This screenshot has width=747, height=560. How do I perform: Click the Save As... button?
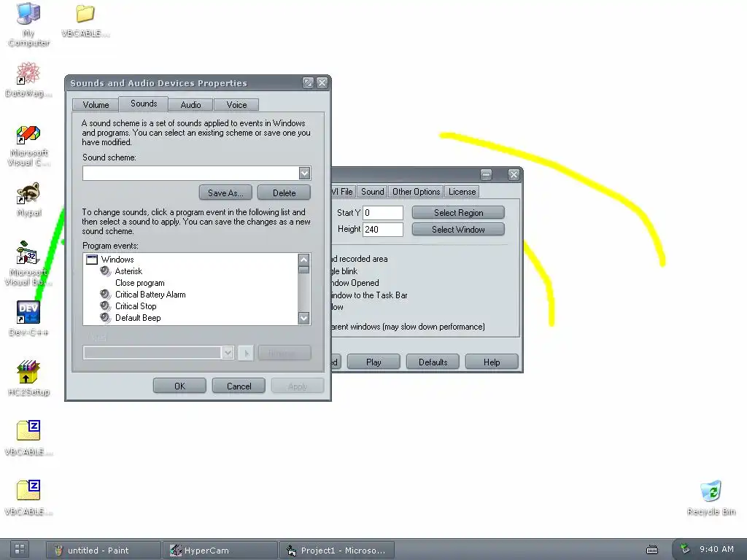(x=225, y=192)
